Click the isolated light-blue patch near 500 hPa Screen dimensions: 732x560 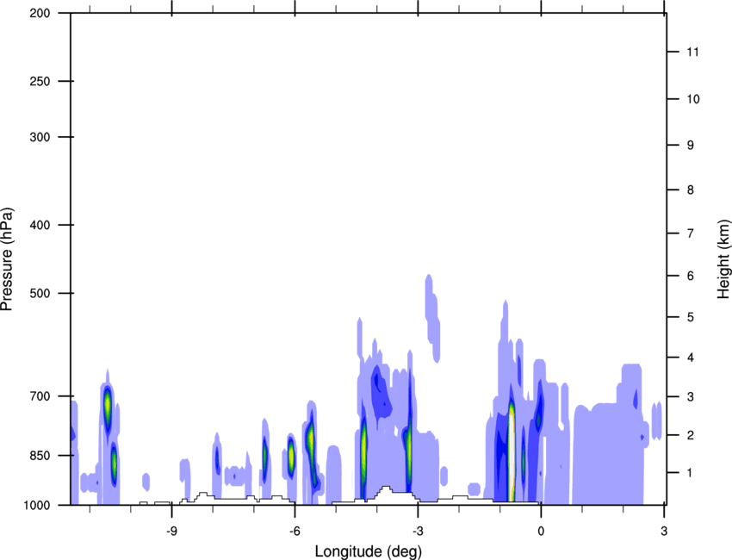(x=432, y=319)
